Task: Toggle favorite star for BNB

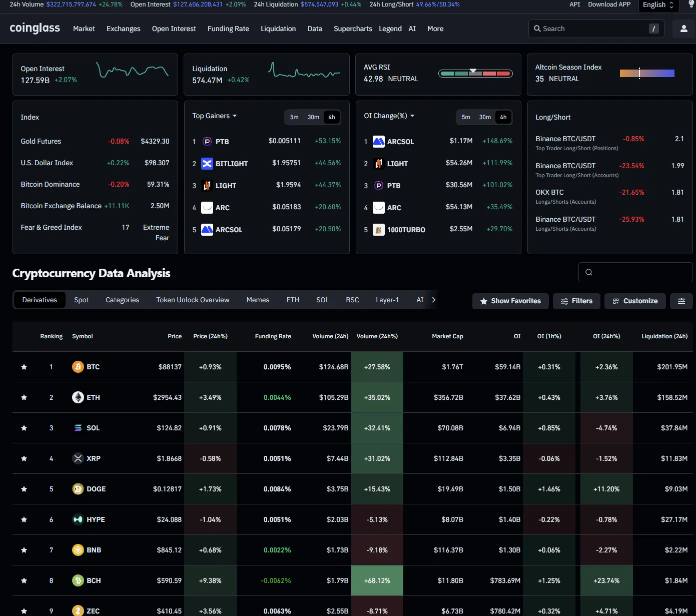Action: coord(24,550)
